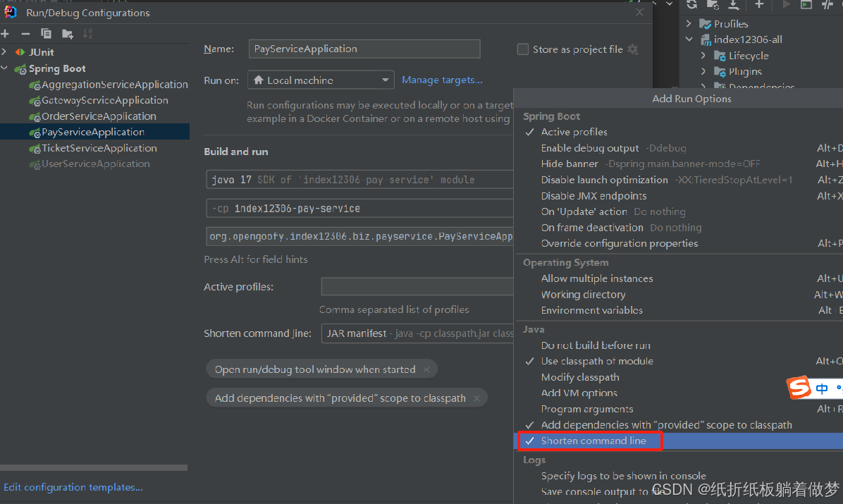Click the Reload All Maven Projects icon
This screenshot has width=843, height=504.
pyautogui.click(x=691, y=6)
